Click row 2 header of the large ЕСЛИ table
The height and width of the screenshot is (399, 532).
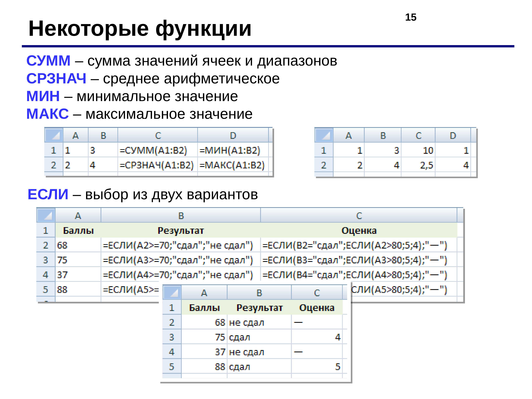[46, 245]
